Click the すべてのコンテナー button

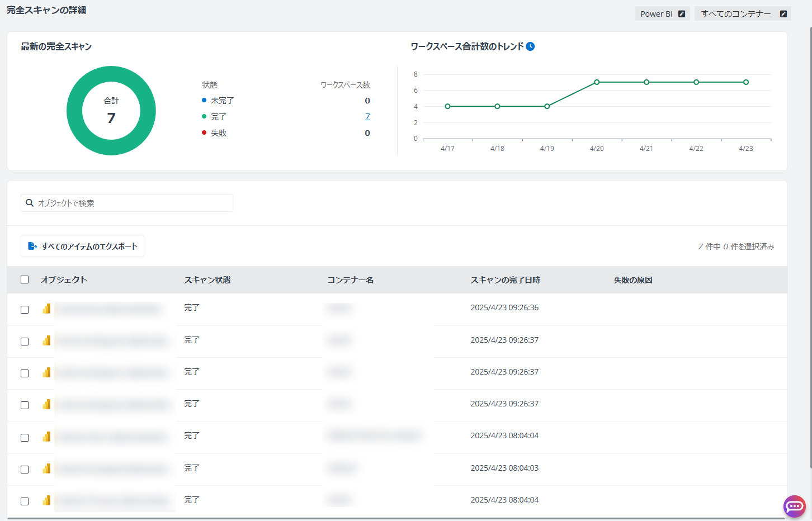tap(743, 14)
